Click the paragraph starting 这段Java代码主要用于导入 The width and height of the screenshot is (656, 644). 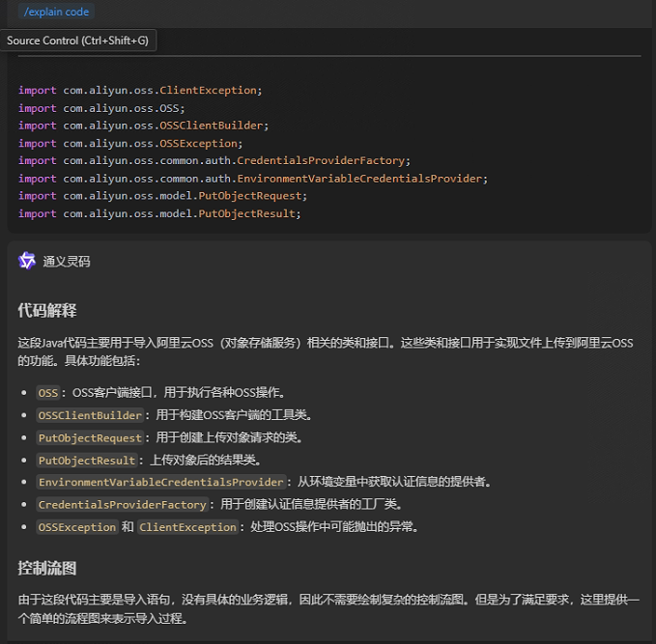tap(326, 351)
